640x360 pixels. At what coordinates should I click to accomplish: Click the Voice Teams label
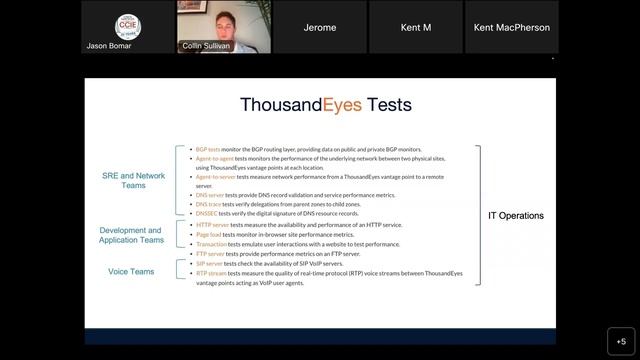pos(131,271)
